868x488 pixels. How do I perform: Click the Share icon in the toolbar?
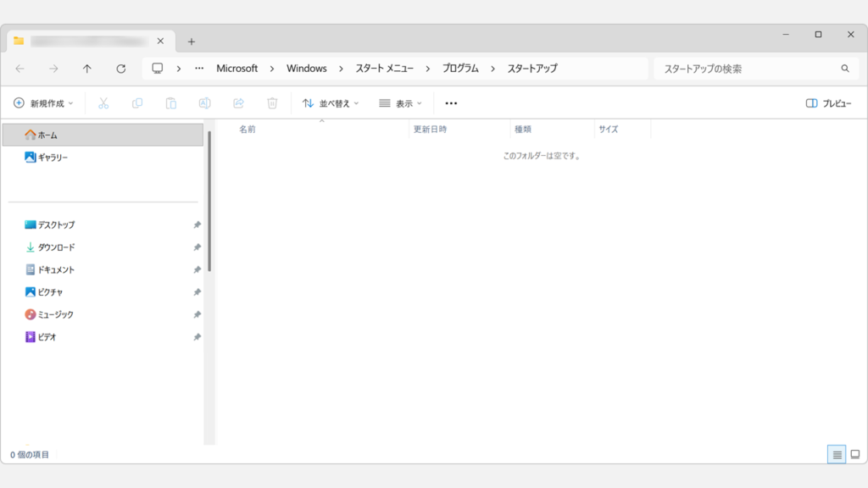238,103
